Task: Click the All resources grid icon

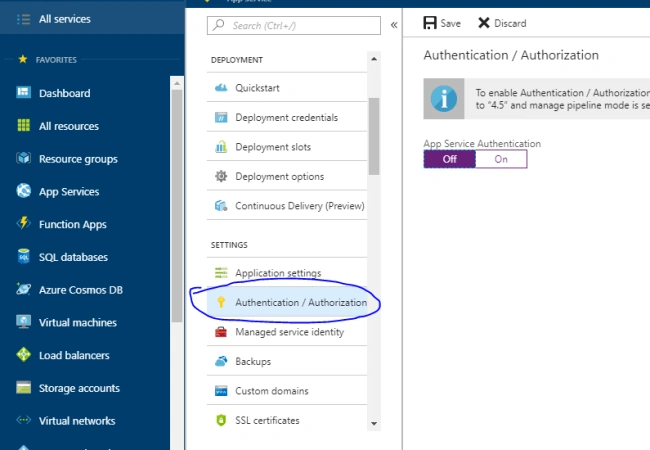Action: (24, 125)
